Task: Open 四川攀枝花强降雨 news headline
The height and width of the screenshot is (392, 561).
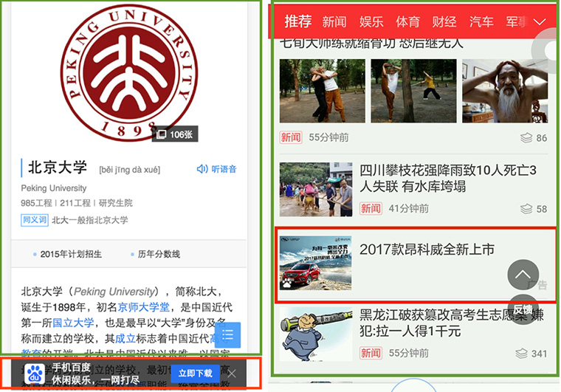Action: [448, 179]
